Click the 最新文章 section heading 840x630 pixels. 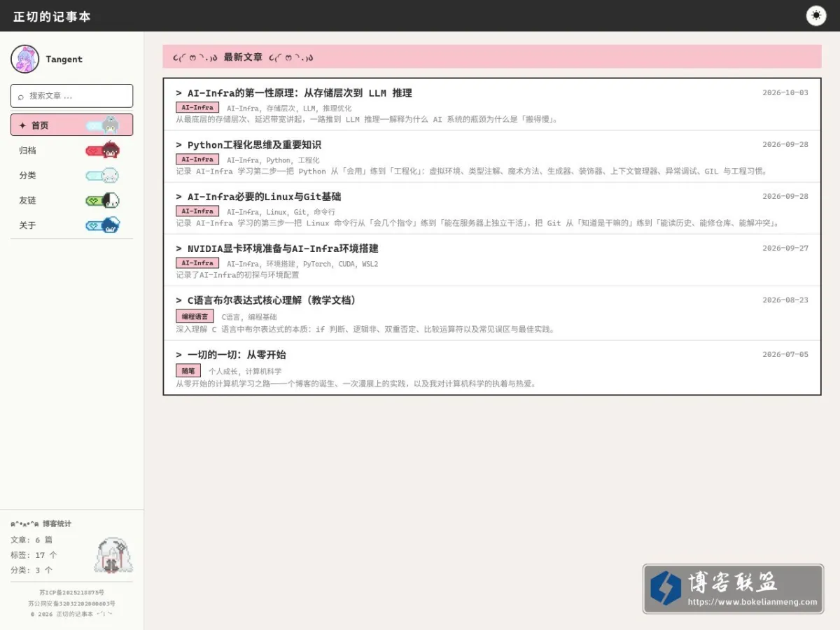pos(243,57)
